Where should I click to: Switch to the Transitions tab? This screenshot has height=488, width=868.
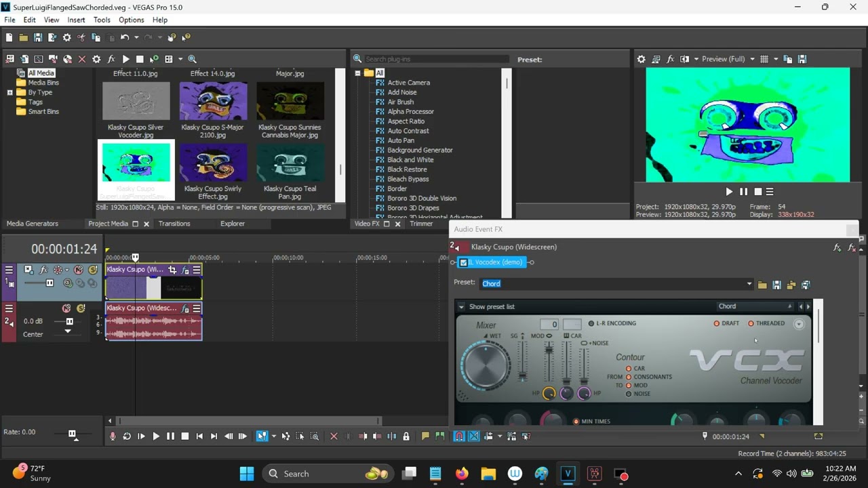pos(174,224)
